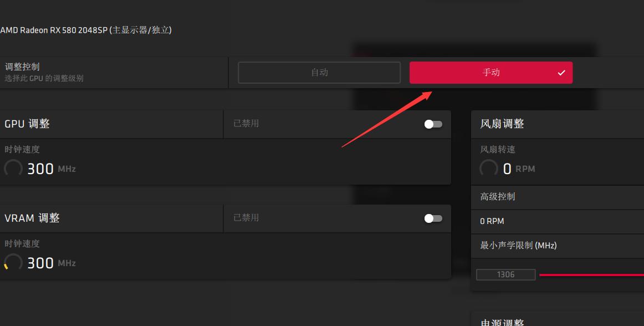The image size is (644, 326).
Task: Enable the GPU 调整 toggle switch
Action: click(433, 124)
